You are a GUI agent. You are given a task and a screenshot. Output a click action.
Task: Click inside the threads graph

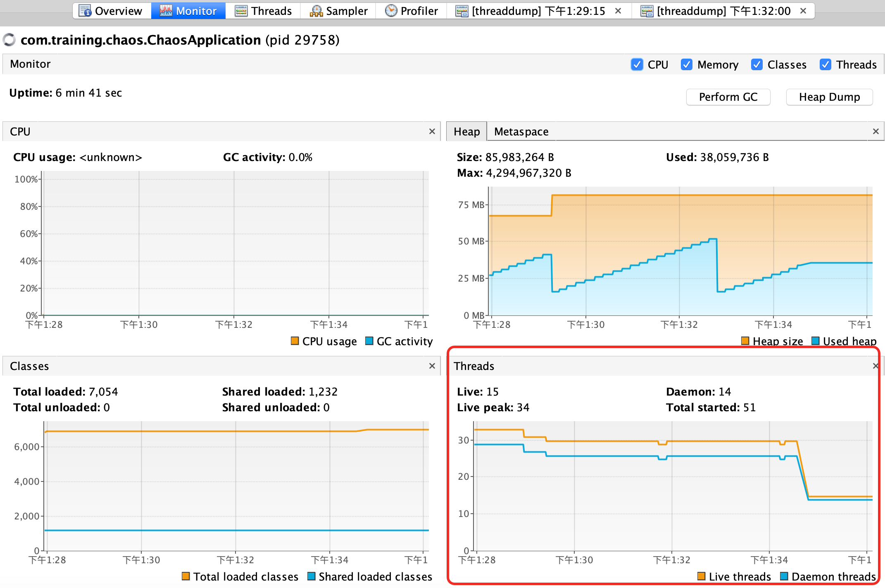[673, 486]
